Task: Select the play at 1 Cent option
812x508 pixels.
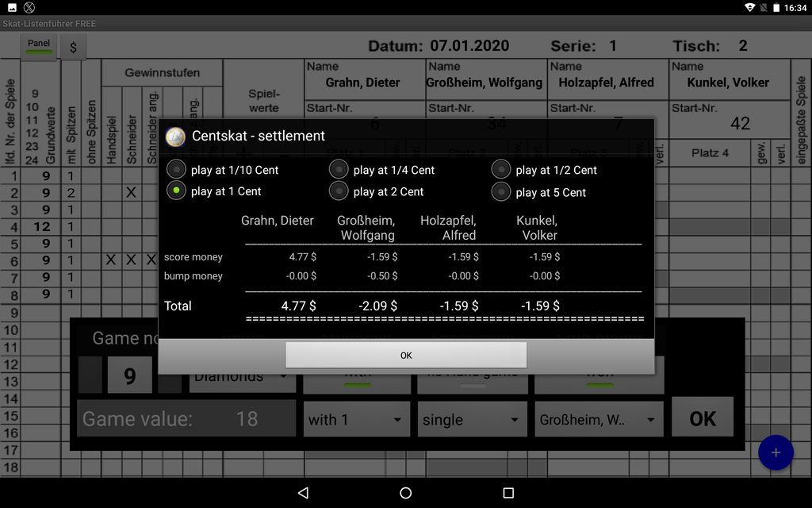Action: click(x=177, y=191)
